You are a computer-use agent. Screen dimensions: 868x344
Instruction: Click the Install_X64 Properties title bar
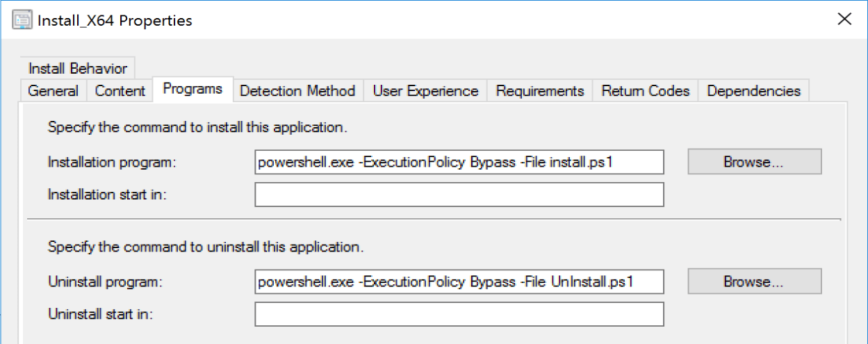click(417, 19)
